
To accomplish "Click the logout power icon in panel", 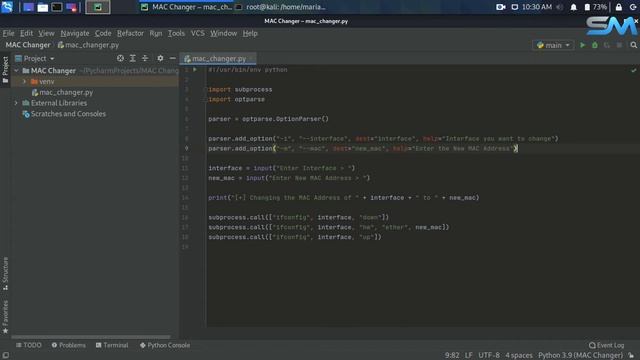I will 633,7.
